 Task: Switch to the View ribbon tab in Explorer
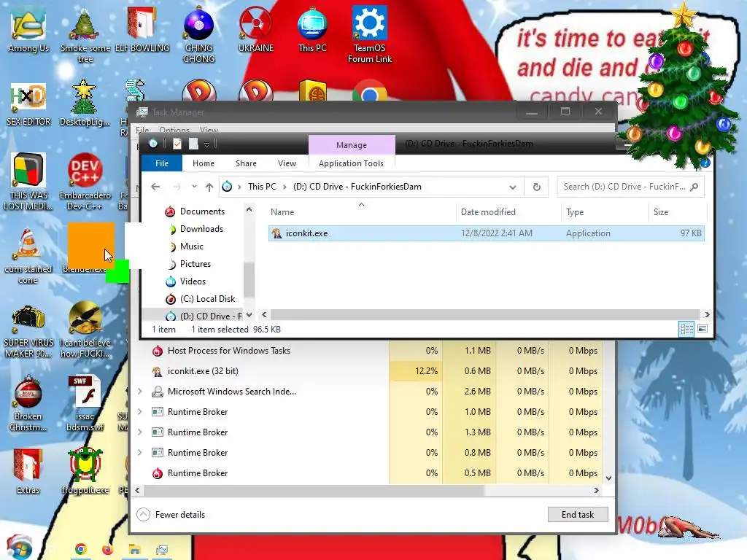coord(287,163)
